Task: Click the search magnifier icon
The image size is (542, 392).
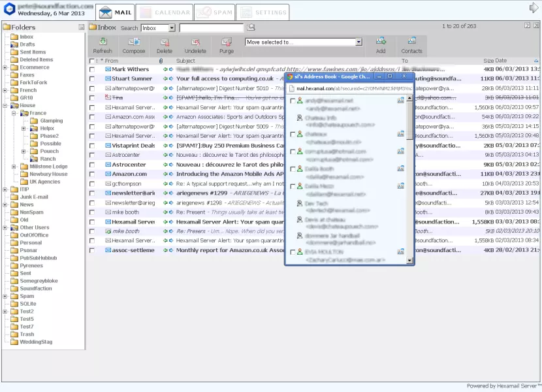Action: (250, 27)
